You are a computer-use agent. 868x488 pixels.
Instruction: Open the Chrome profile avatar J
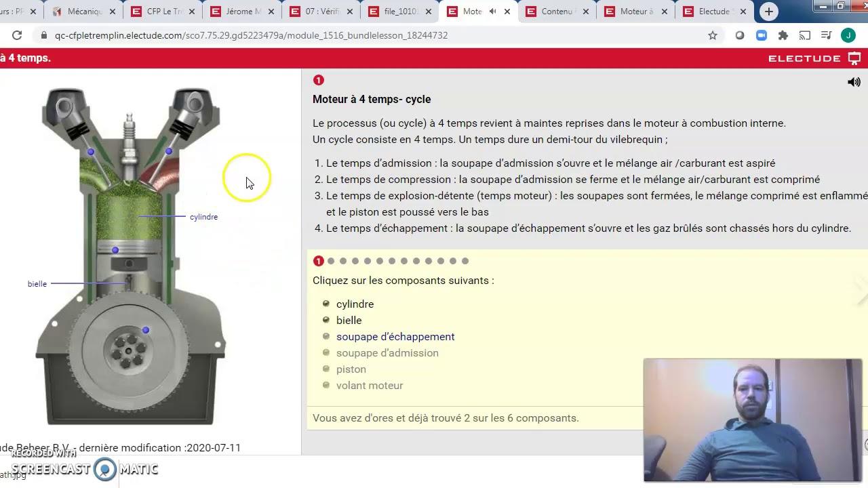tap(848, 35)
